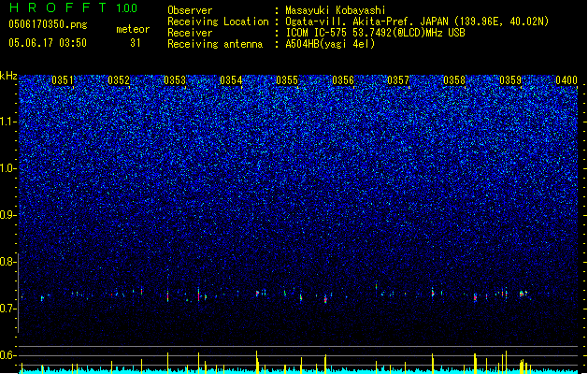Click the 0400 time marker
588x374 pixels.
(x=566, y=80)
